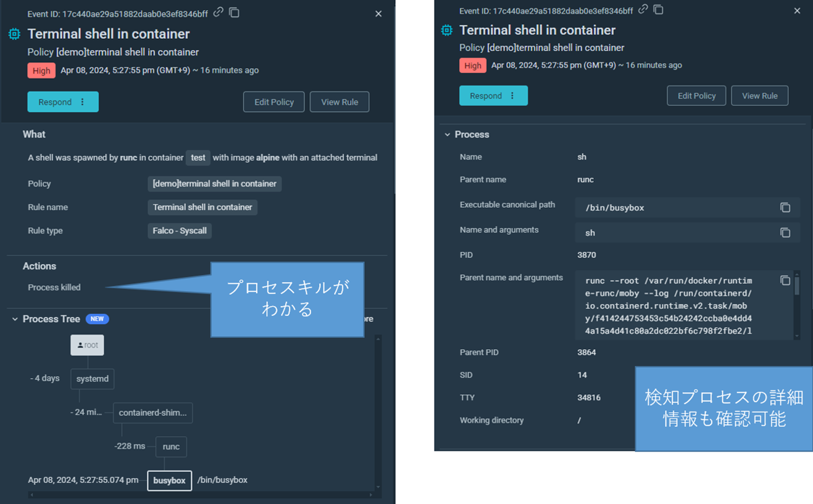Click the High severity badge
813x504 pixels.
click(x=41, y=70)
